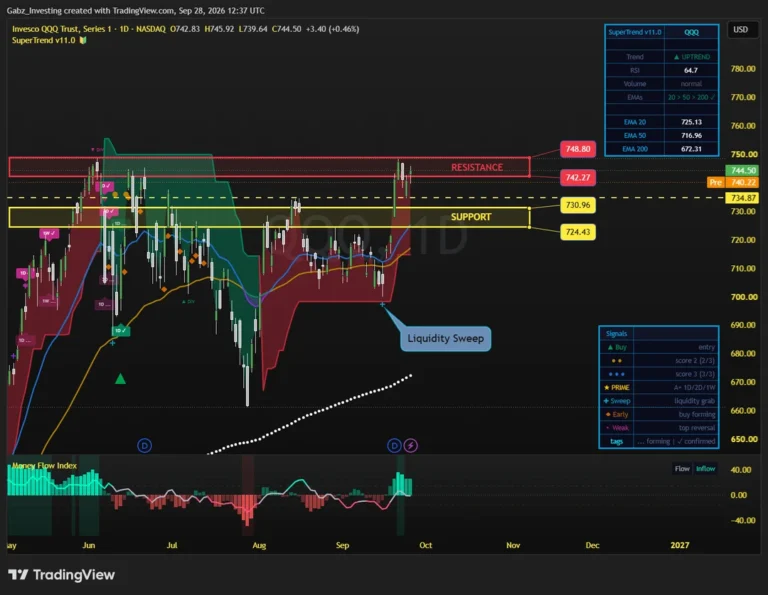Click the 730.96 support price tag
Image resolution: width=768 pixels, height=595 pixels.
click(578, 205)
